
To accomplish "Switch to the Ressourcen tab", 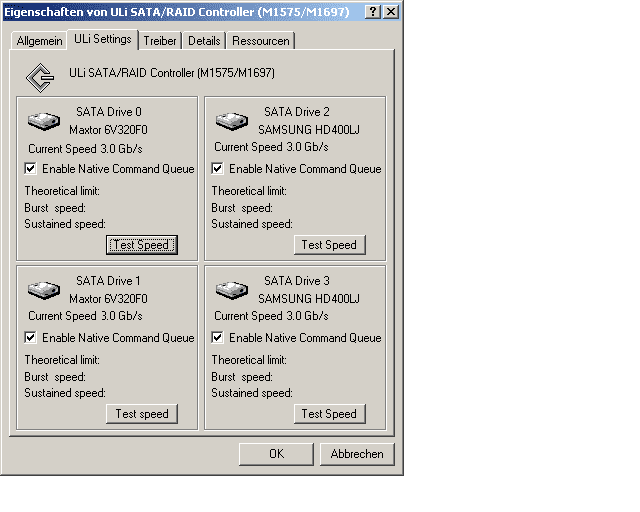I will (x=260, y=41).
